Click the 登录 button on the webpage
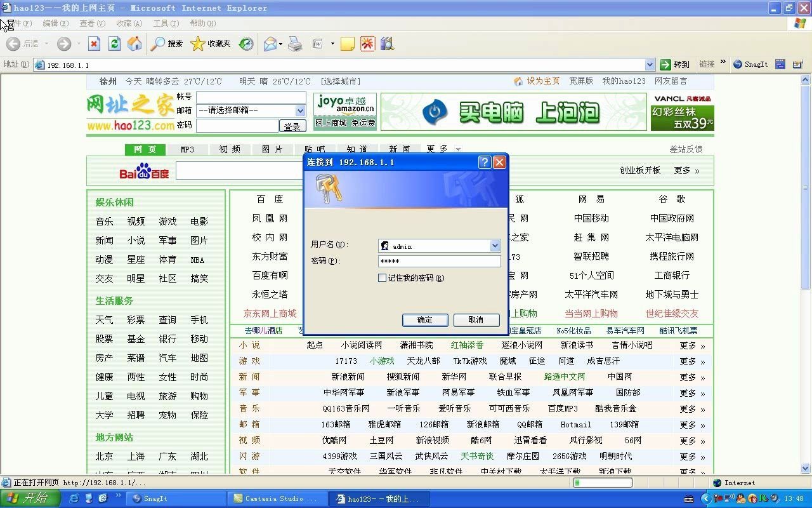This screenshot has width=812, height=508. (x=292, y=126)
